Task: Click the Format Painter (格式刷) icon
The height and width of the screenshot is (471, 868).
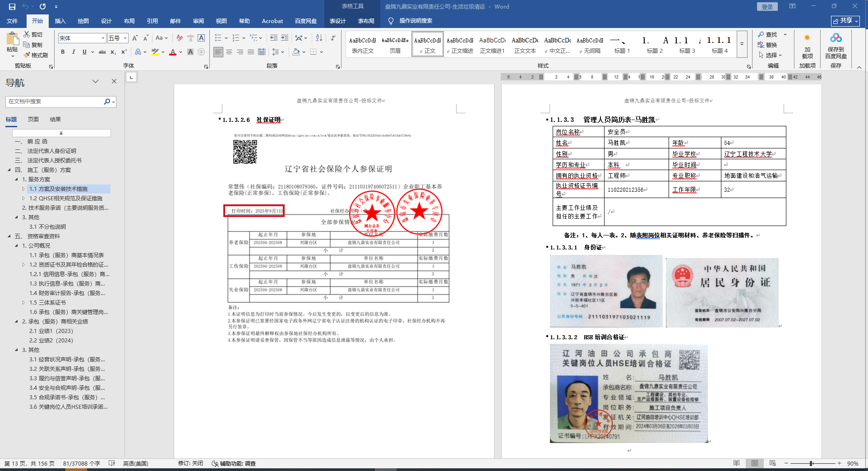Action: [x=36, y=55]
